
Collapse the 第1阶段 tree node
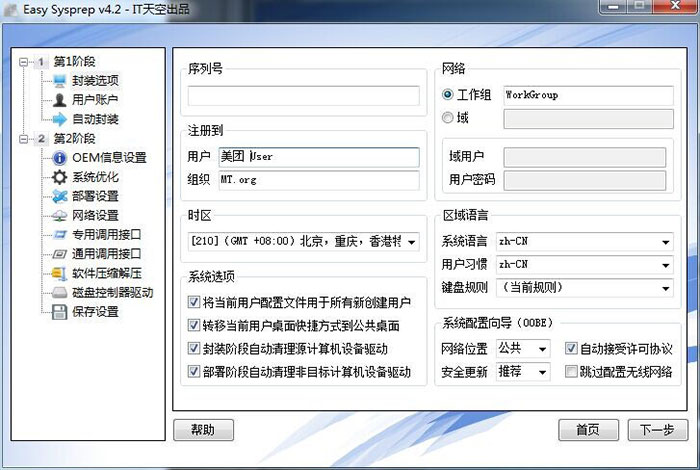[x=24, y=62]
